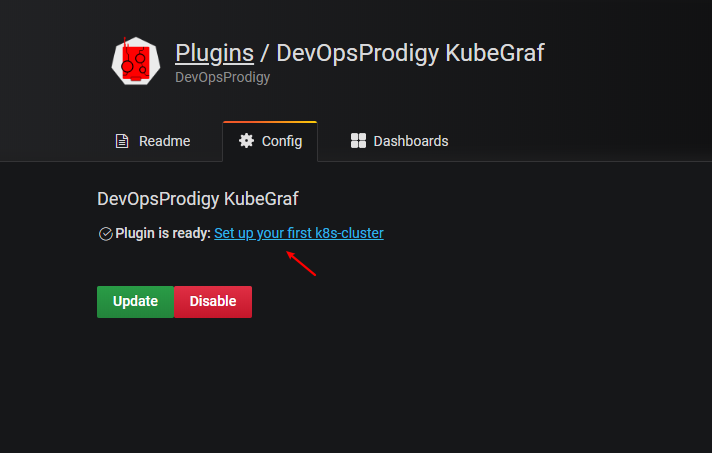
Task: Go back to the Plugins page link
Action: [x=214, y=53]
